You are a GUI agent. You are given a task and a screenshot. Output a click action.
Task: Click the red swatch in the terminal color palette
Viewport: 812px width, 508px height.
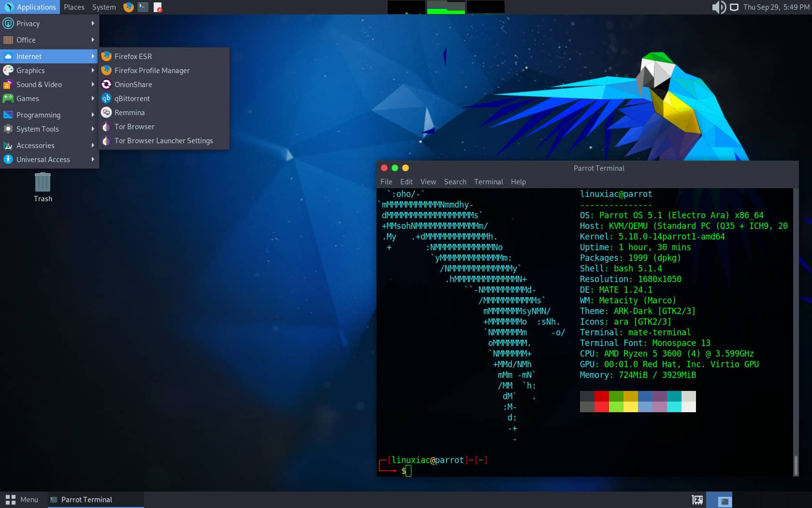click(x=601, y=402)
